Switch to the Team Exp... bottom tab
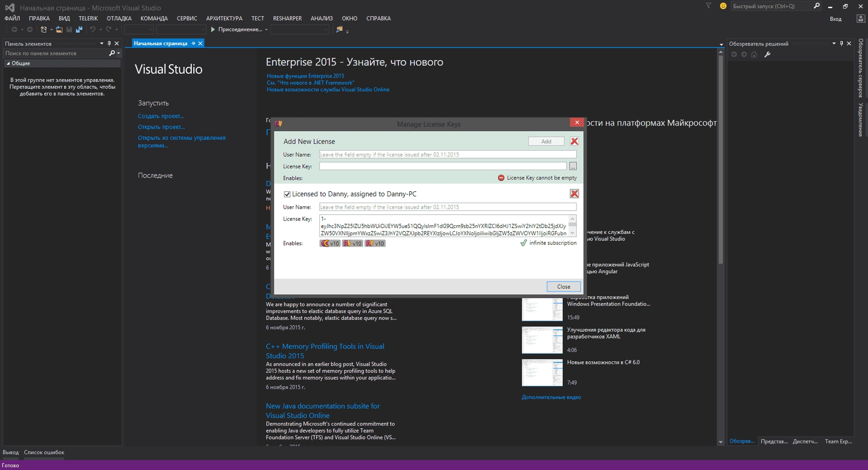 click(838, 442)
